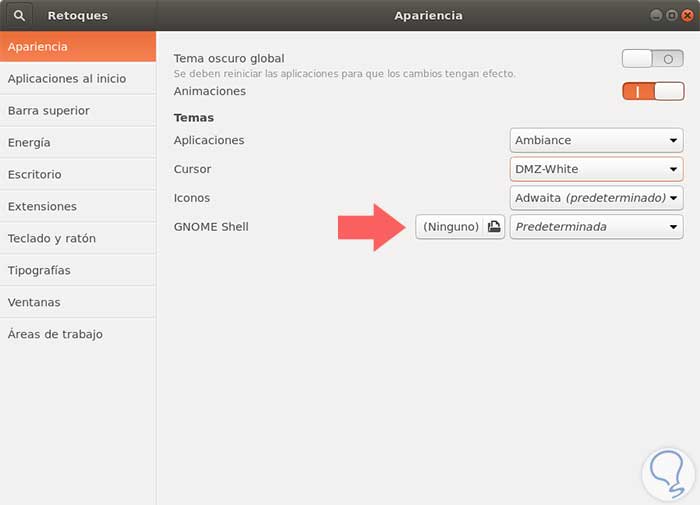Click the search magnifier icon
The height and width of the screenshot is (505, 700).
point(19,15)
